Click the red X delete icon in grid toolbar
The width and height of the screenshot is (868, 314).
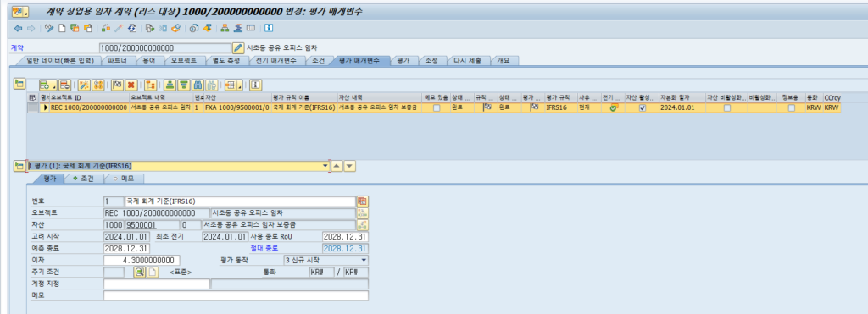coord(131,85)
